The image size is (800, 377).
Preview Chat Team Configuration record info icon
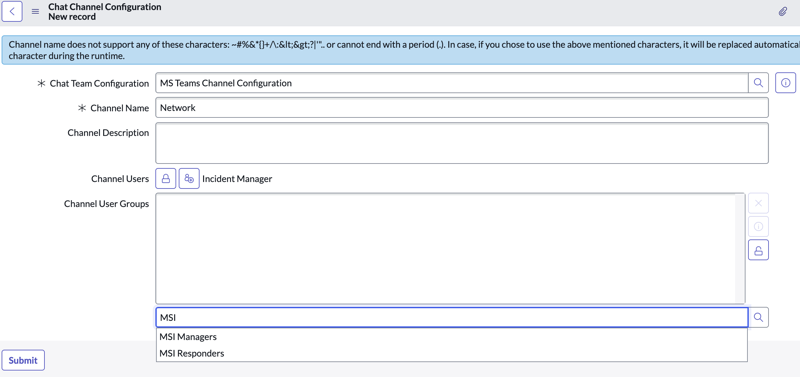[786, 83]
